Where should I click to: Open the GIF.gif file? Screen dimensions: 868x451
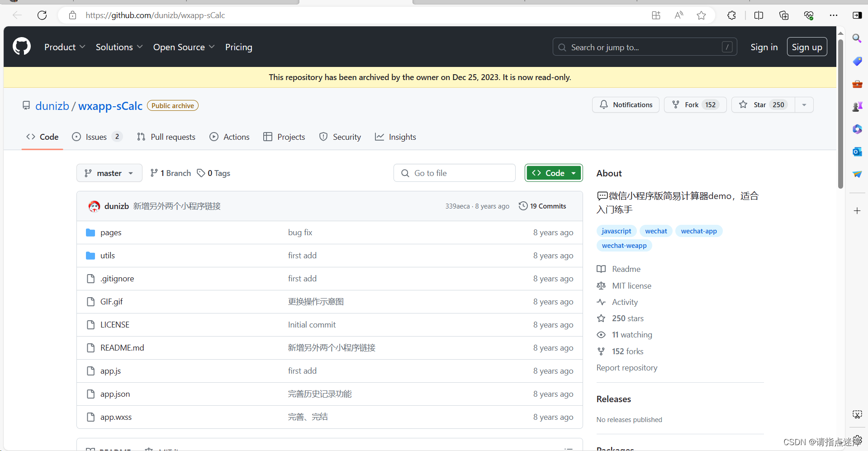[x=111, y=302]
